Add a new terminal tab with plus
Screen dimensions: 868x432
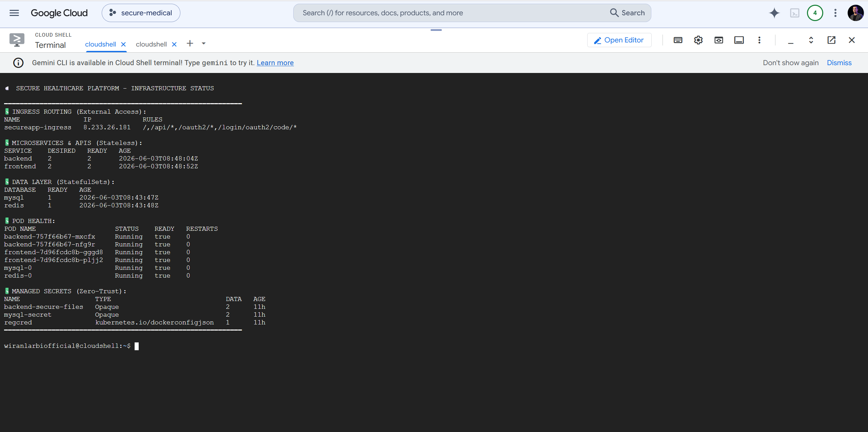point(190,43)
